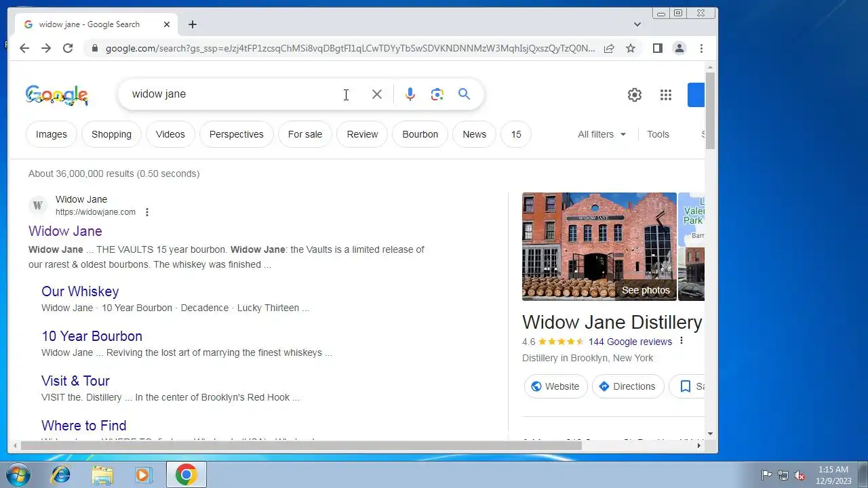Filter results by Images

click(52, 134)
